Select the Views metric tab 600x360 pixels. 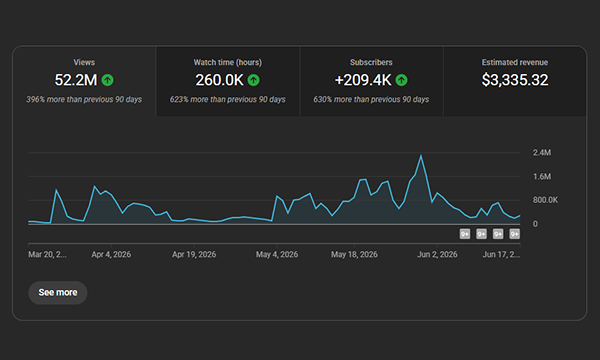tap(84, 81)
